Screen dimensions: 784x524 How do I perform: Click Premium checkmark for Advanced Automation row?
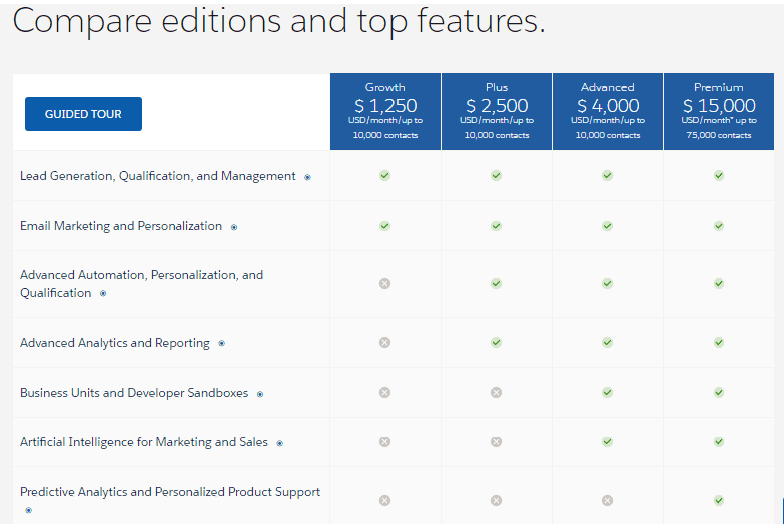point(719,284)
